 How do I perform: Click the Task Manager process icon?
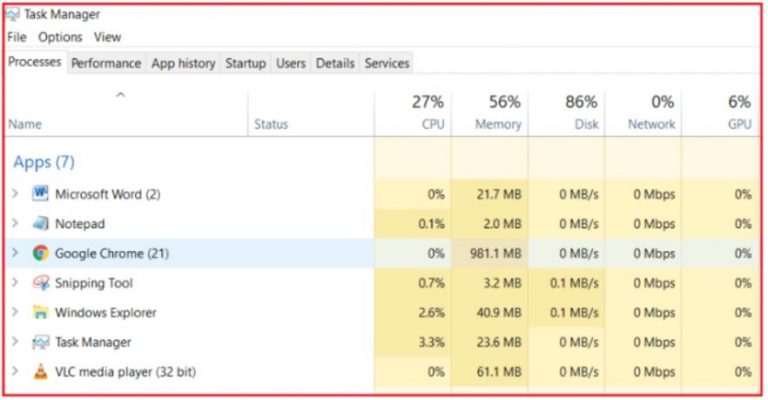(40, 342)
